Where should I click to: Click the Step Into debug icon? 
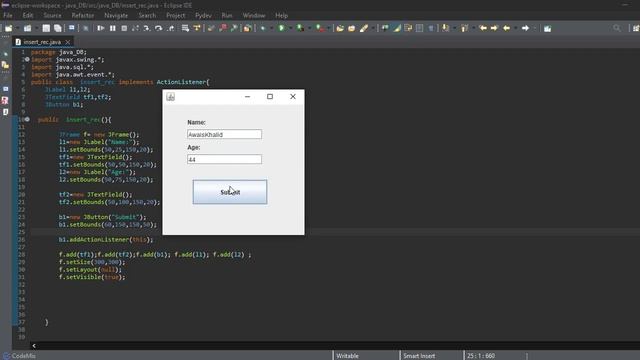(147, 28)
